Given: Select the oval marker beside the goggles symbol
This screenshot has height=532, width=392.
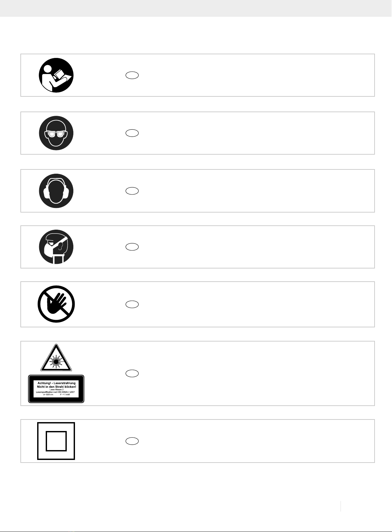Looking at the screenshot, I should (132, 133).
